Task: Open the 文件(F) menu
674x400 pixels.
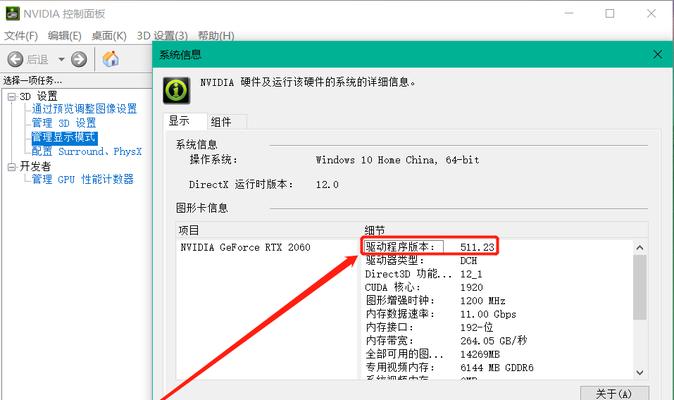Action: pos(21,36)
